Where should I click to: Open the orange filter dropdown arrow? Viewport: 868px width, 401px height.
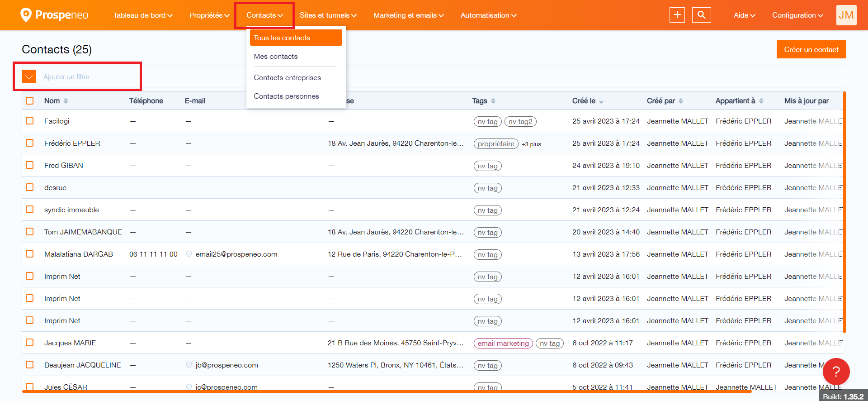pyautogui.click(x=29, y=76)
